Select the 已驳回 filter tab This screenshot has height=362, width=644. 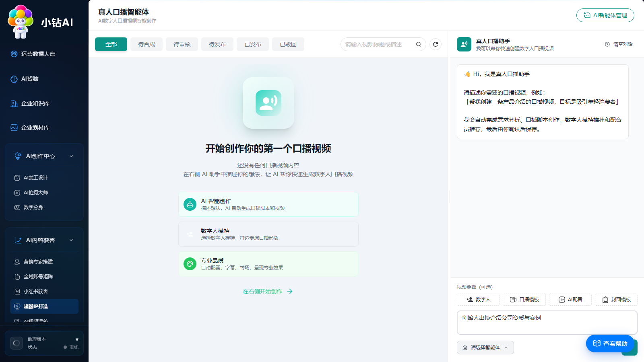(288, 44)
